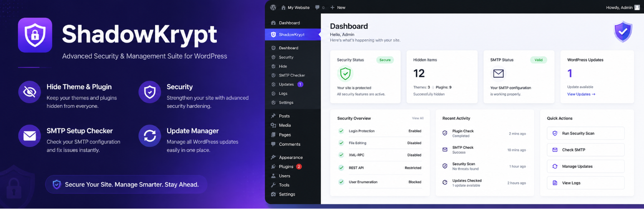
Task: Click the XML-RPC check icon
Action: pyautogui.click(x=341, y=155)
